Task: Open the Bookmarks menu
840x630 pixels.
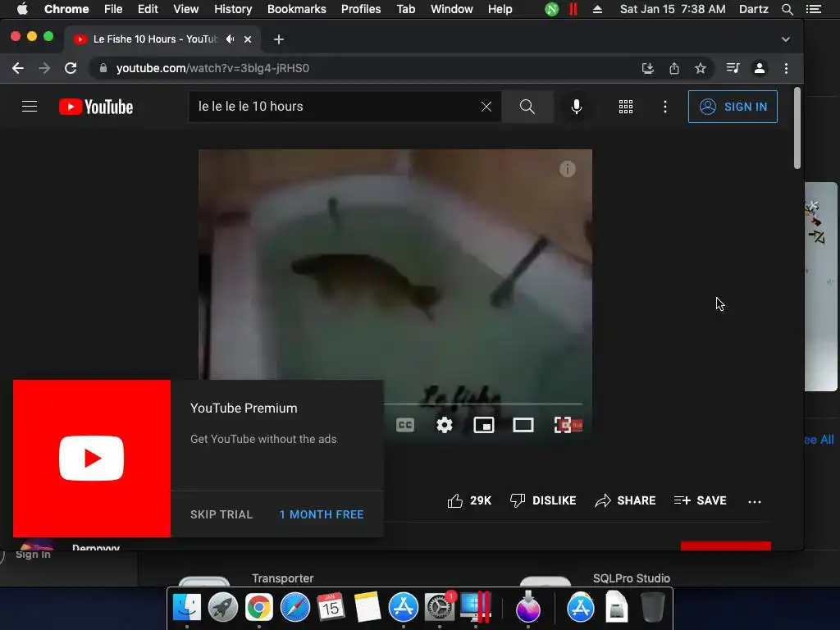Action: tap(297, 9)
